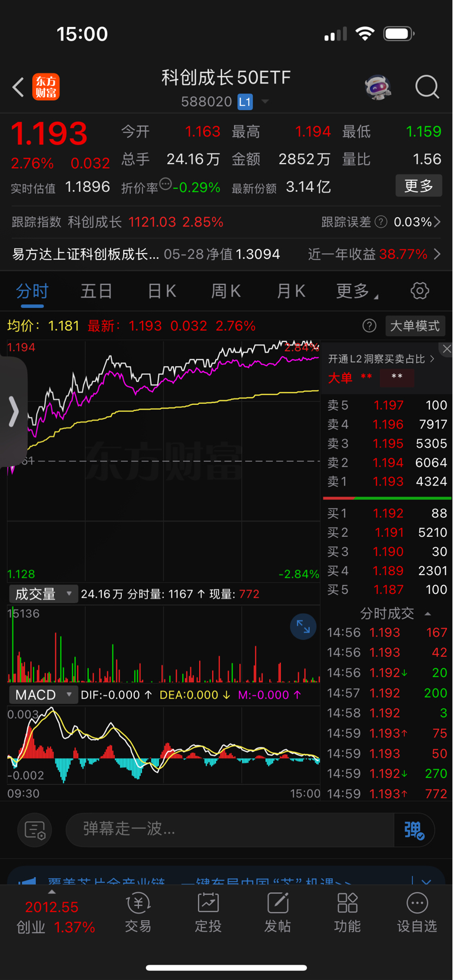Open chart settings gear icon

coord(420,291)
